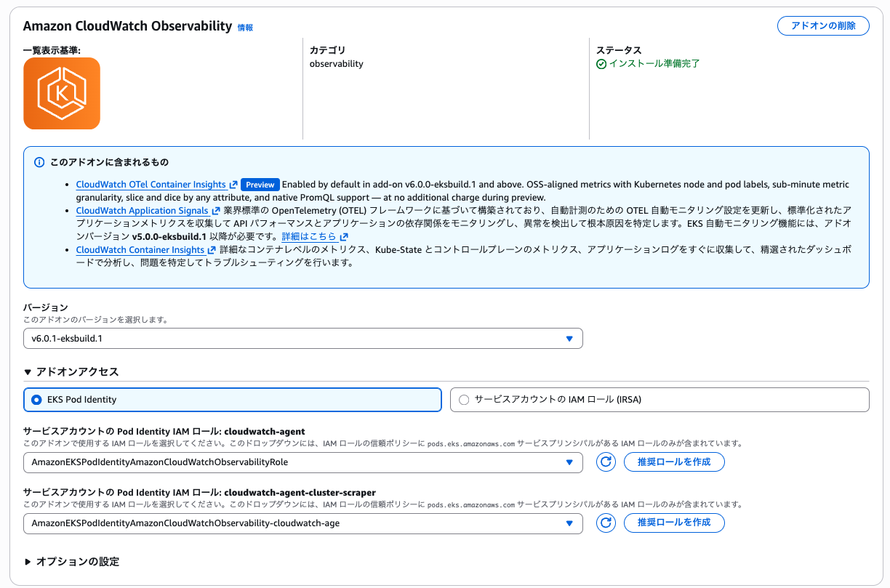Open the CloudWatch Container Insights link

[x=140, y=250]
